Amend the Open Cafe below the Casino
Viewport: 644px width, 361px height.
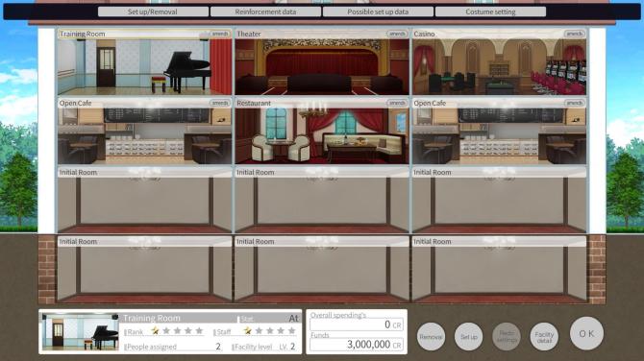(574, 103)
